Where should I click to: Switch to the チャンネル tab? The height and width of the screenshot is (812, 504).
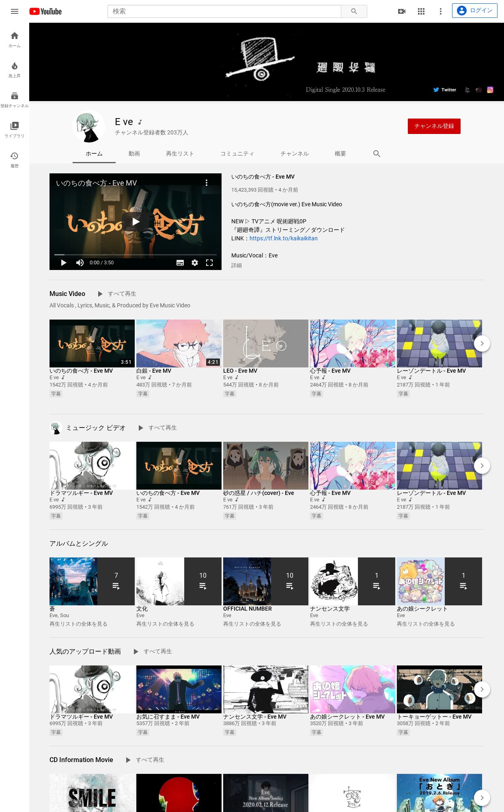point(295,154)
